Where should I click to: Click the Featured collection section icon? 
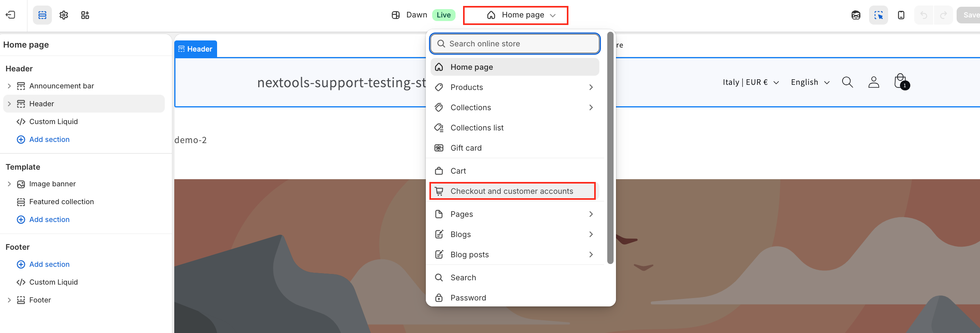[21, 202]
